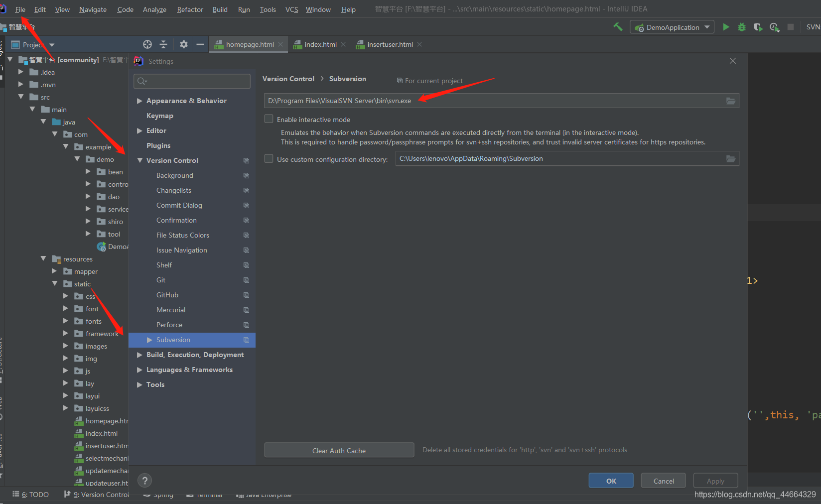The height and width of the screenshot is (504, 821).
Task: Hide the Project panel with minus icon
Action: coord(200,44)
